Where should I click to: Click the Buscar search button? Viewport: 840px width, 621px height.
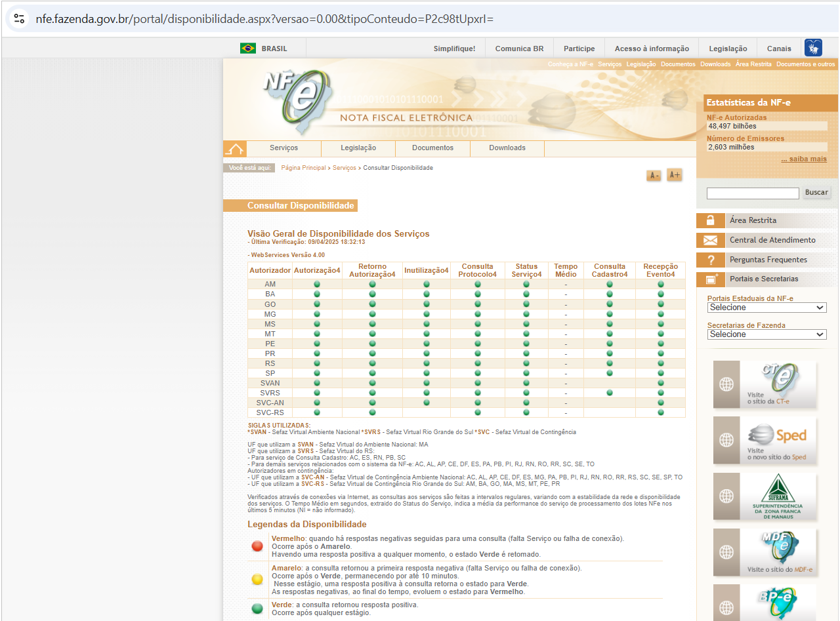tap(816, 193)
